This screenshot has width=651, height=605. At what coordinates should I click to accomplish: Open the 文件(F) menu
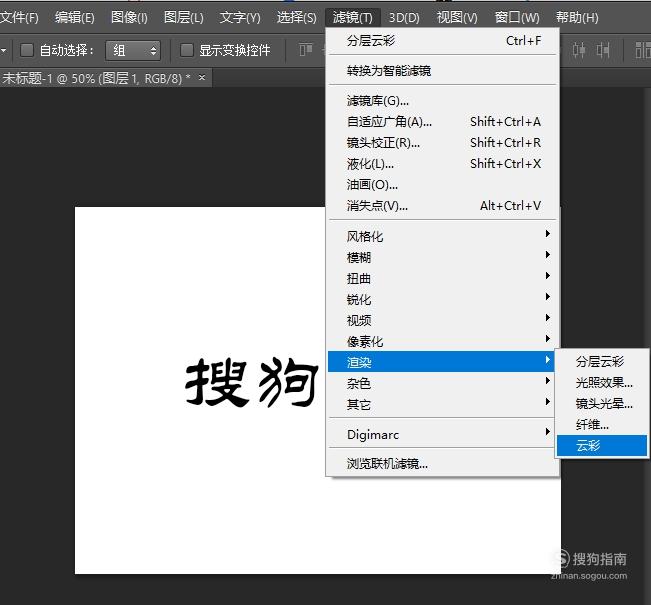coord(19,17)
